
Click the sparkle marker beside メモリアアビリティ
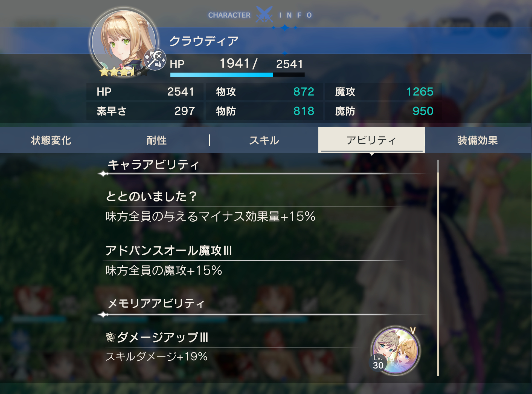coord(103,315)
